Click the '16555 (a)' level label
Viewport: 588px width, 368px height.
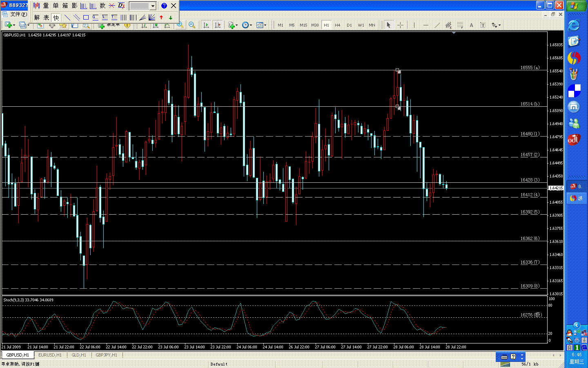530,67
